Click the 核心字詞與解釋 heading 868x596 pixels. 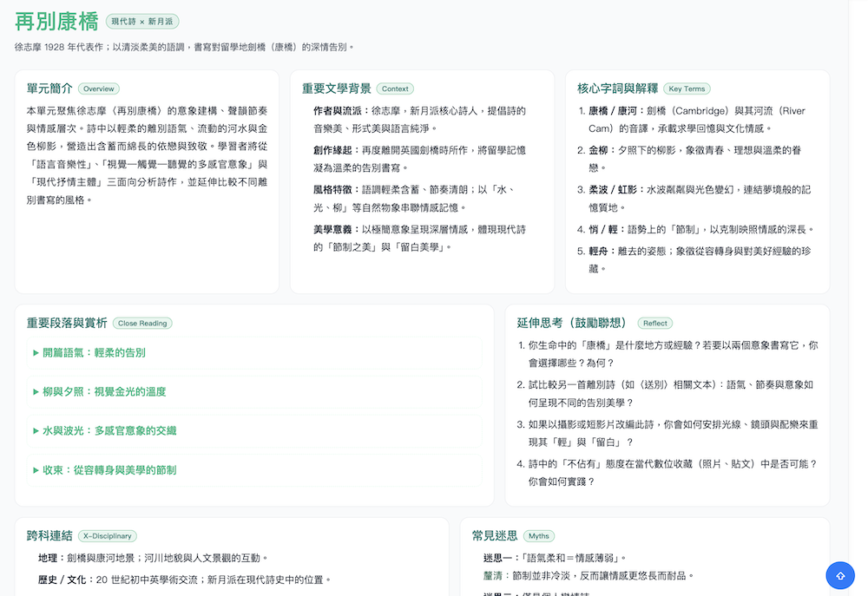[617, 88]
